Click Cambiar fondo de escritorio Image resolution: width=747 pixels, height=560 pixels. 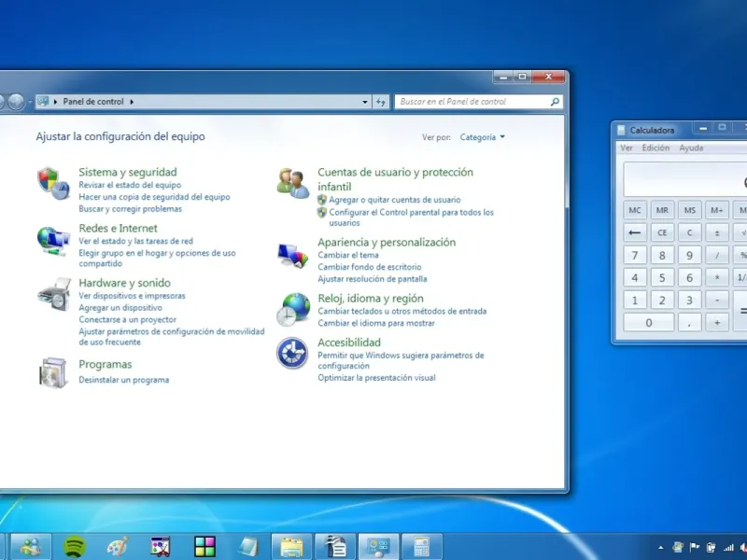click(370, 267)
